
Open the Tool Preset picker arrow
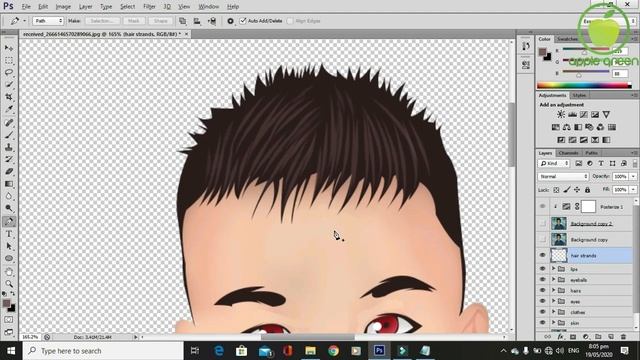tap(24, 21)
